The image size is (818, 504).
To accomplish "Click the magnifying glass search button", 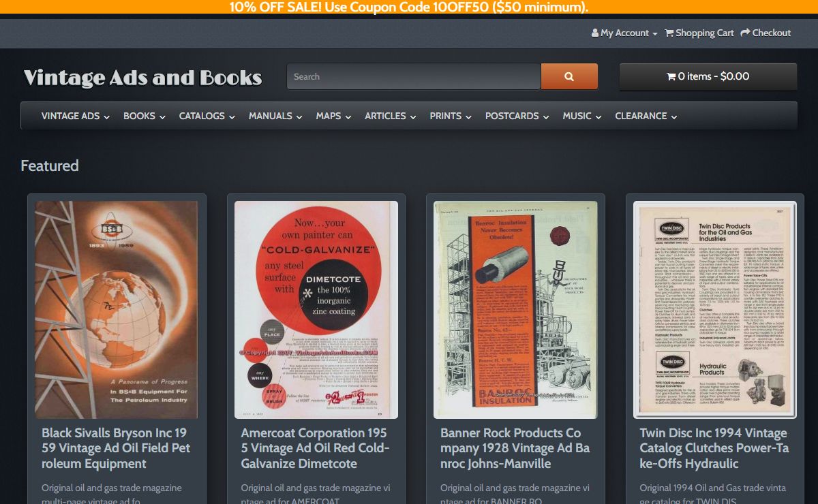I will click(x=569, y=76).
